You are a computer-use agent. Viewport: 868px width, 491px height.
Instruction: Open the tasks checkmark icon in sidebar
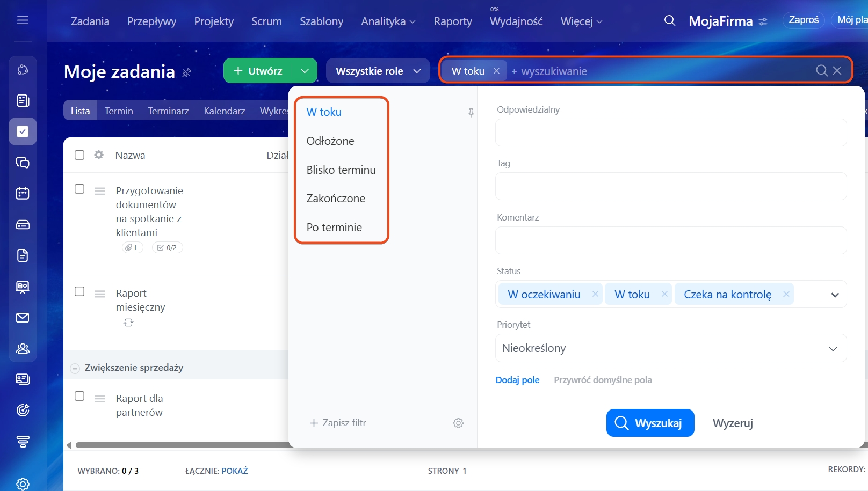(x=23, y=131)
